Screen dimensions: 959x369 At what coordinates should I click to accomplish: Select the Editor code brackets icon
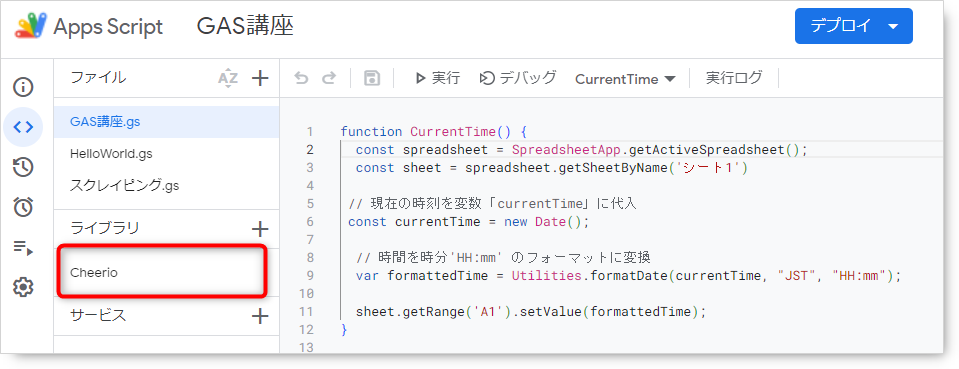point(23,127)
